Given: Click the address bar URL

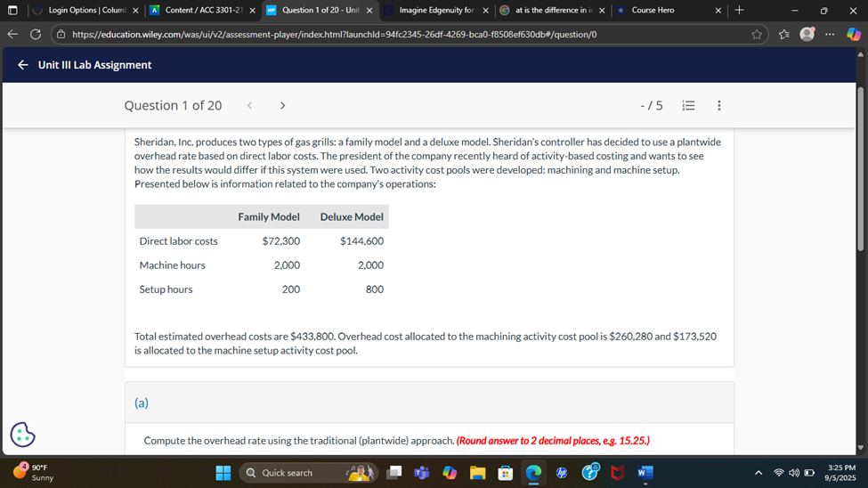Looking at the screenshot, I should point(335,35).
